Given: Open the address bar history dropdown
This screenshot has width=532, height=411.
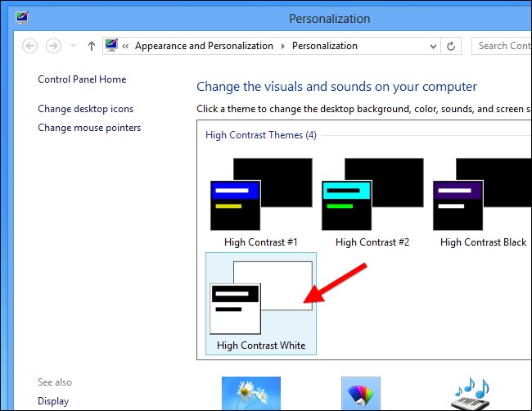Looking at the screenshot, I should 433,46.
